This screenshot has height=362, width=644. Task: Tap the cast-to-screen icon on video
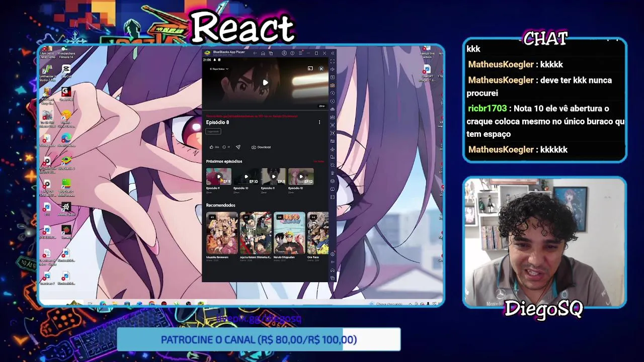click(x=310, y=69)
